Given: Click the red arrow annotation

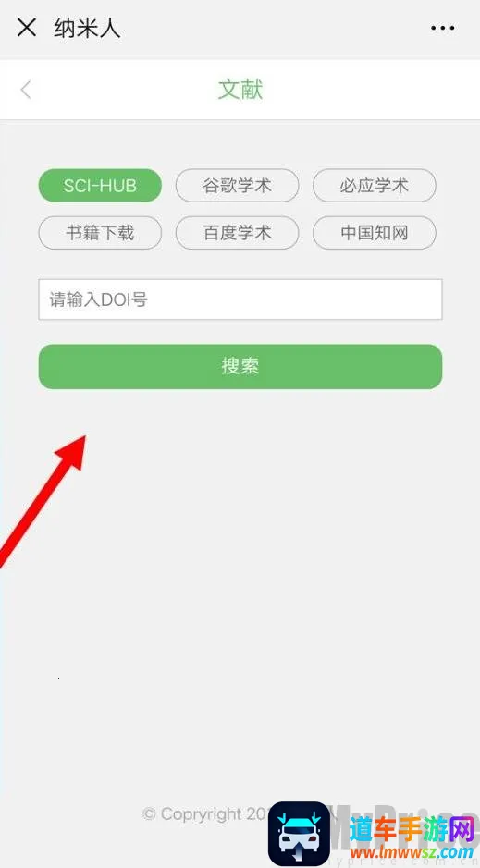Looking at the screenshot, I should click(43, 500).
